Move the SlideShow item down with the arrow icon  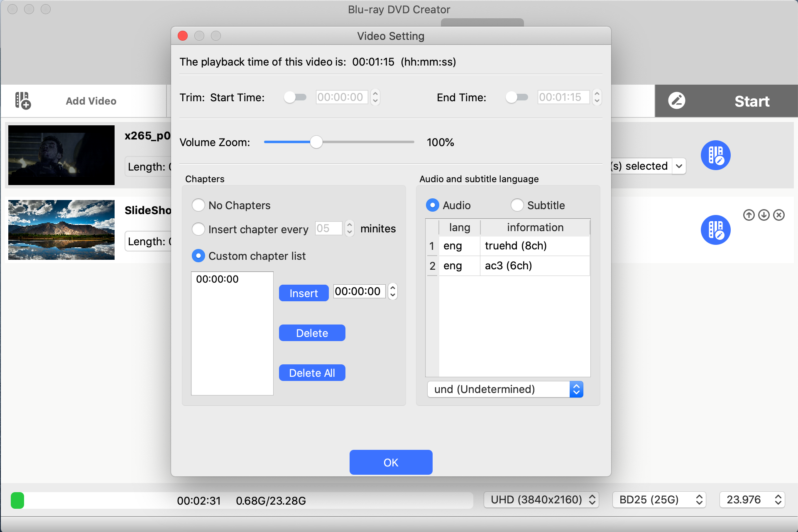click(x=764, y=215)
